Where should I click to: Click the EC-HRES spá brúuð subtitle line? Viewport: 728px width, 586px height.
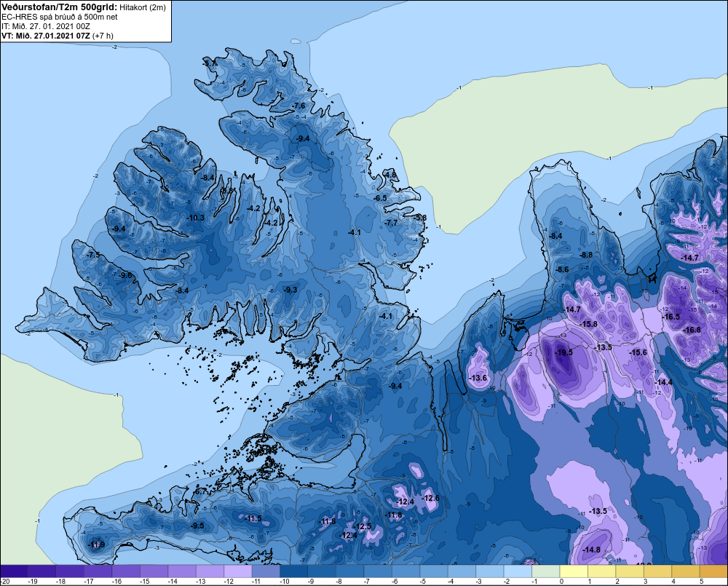click(x=60, y=17)
